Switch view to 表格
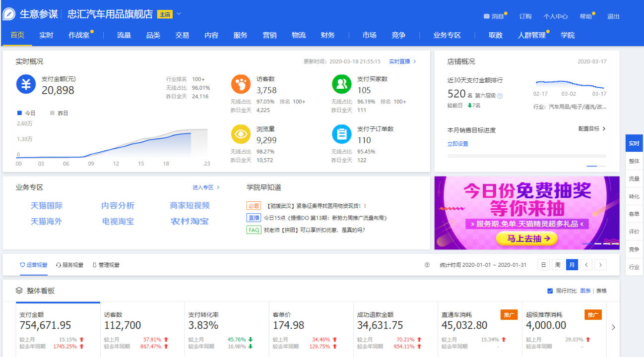Image resolution: width=644 pixels, height=357 pixels. (x=601, y=291)
